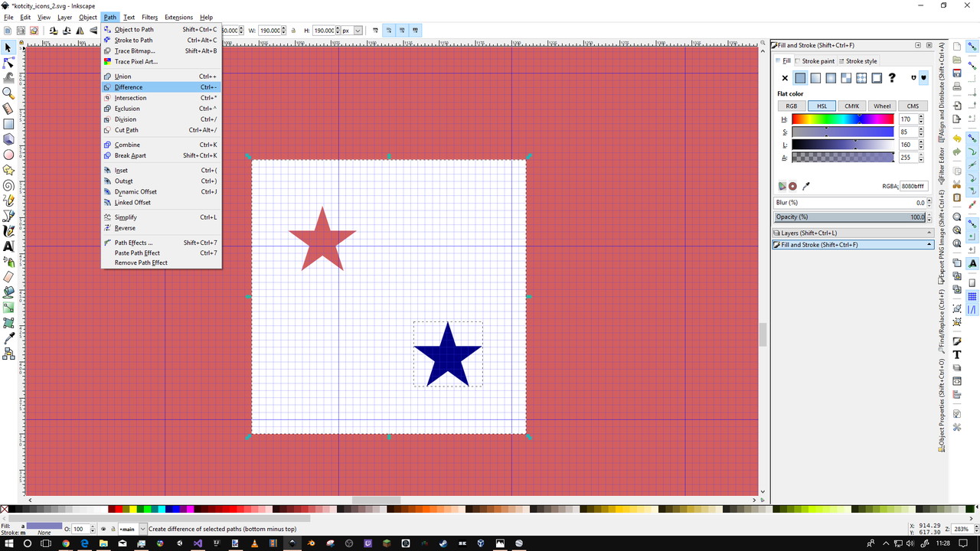The width and height of the screenshot is (980, 551).
Task: Click the Undo arrow in commands bar
Action: click(957, 139)
